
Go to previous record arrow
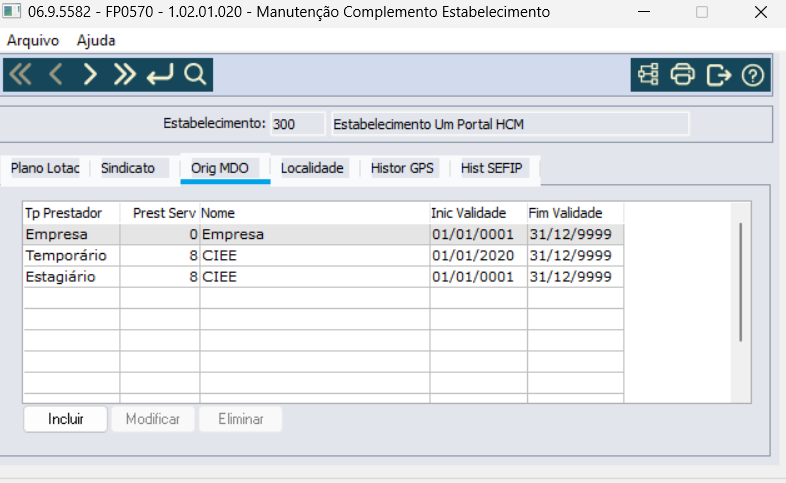click(x=56, y=75)
